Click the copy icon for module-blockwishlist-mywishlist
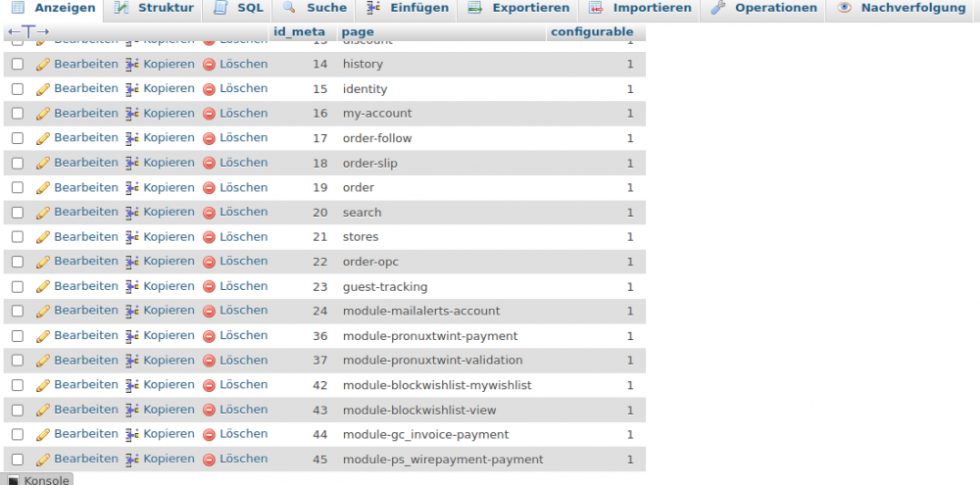The width and height of the screenshot is (980, 485). pos(132,386)
